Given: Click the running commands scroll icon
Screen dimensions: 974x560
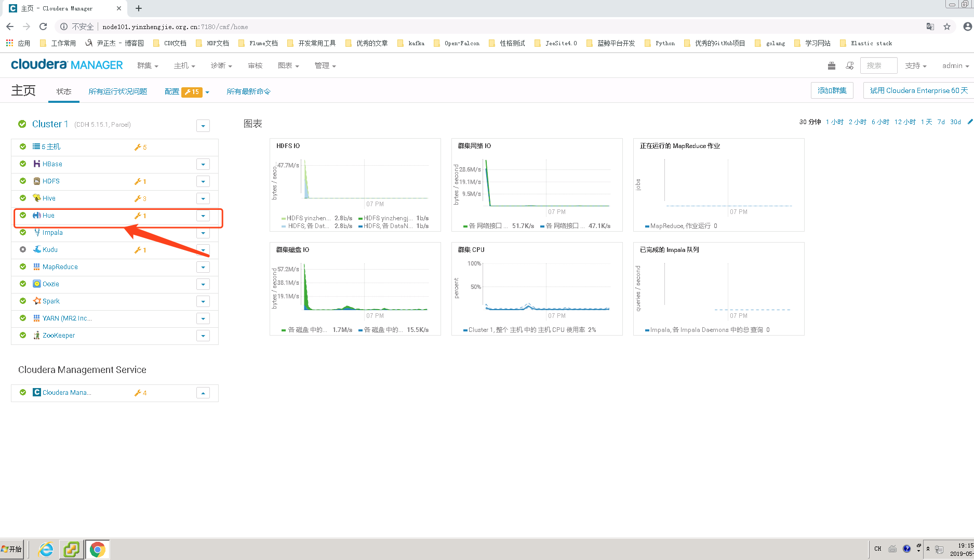Looking at the screenshot, I should pos(850,65).
